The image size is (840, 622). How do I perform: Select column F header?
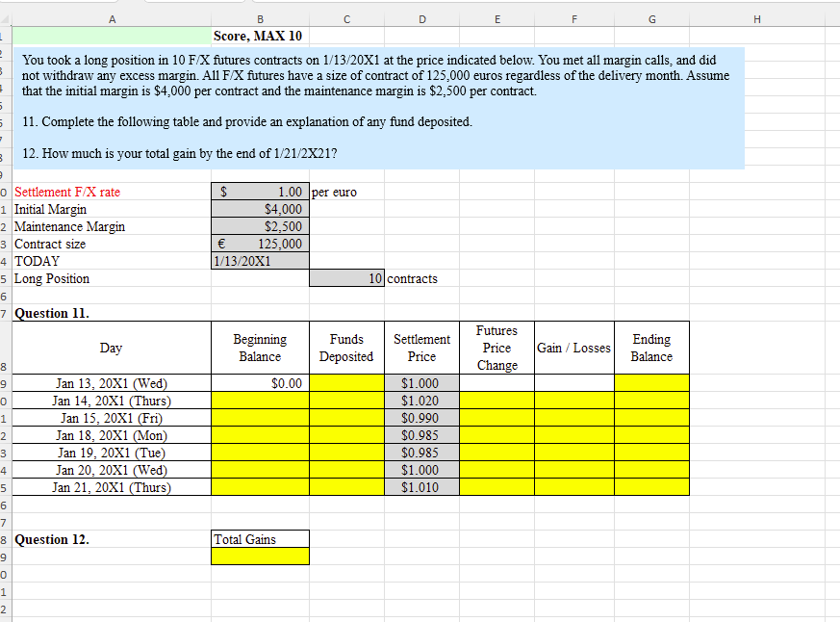pyautogui.click(x=574, y=19)
